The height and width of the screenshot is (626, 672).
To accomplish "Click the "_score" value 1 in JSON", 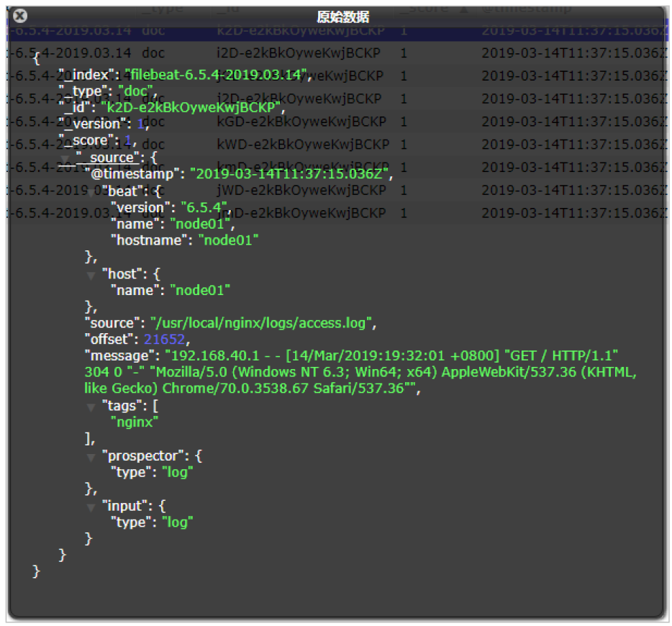I will (128, 140).
